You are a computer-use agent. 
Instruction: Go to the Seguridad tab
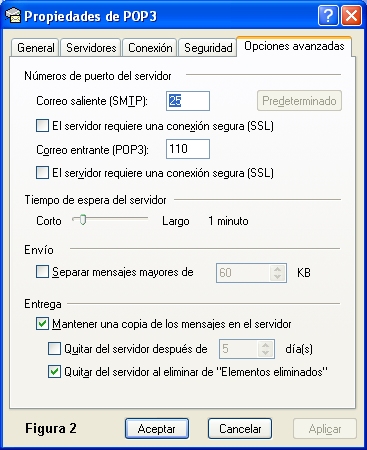208,48
